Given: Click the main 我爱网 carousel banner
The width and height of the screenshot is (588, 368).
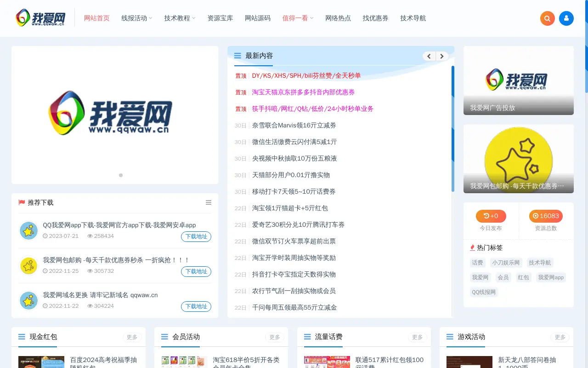Looking at the screenshot, I should pyautogui.click(x=115, y=115).
